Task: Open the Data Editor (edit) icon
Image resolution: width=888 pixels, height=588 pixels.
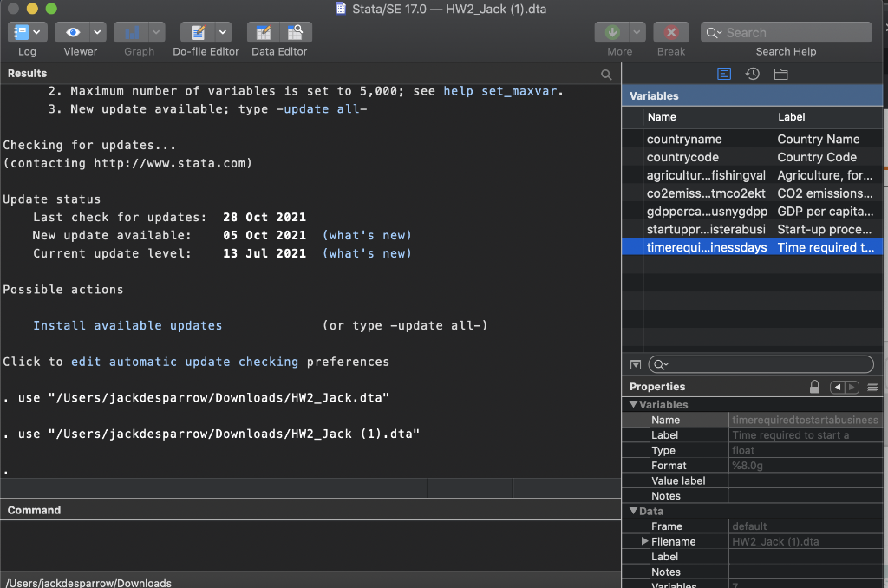Action: (264, 32)
